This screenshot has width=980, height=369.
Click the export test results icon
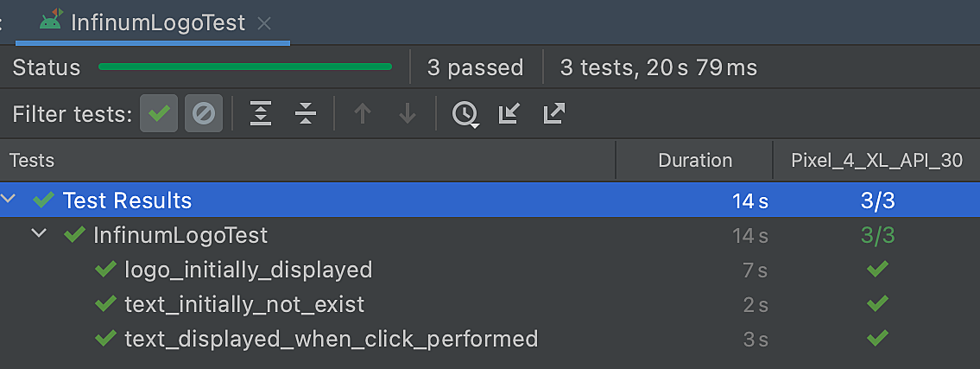click(x=553, y=113)
